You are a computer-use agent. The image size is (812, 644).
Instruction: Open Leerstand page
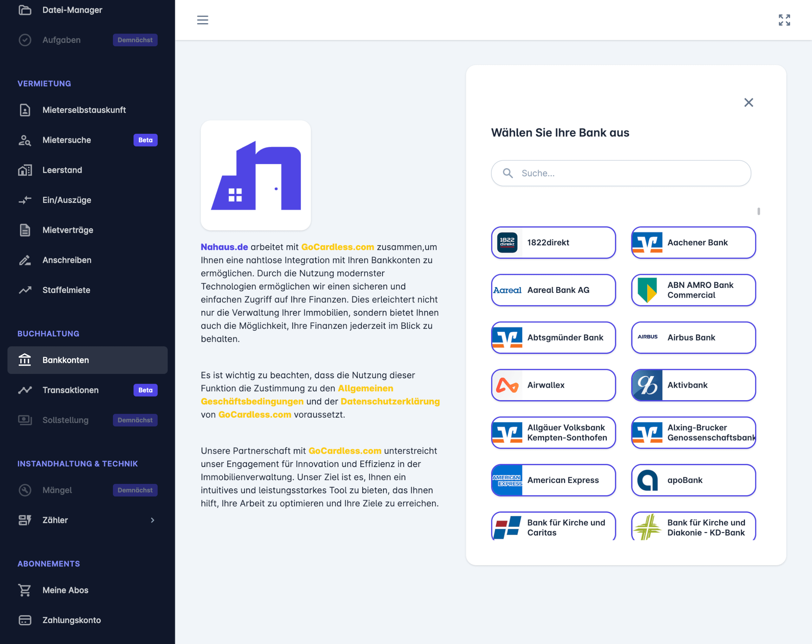pos(87,170)
